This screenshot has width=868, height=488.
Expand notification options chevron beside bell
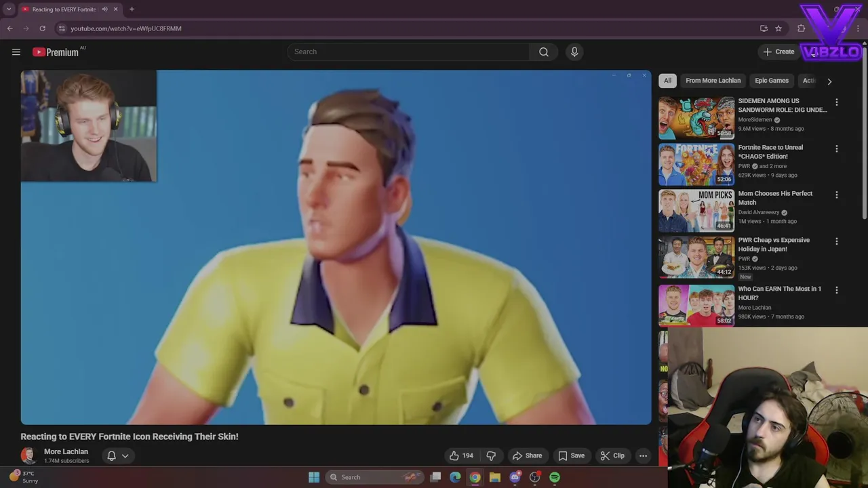pyautogui.click(x=125, y=455)
